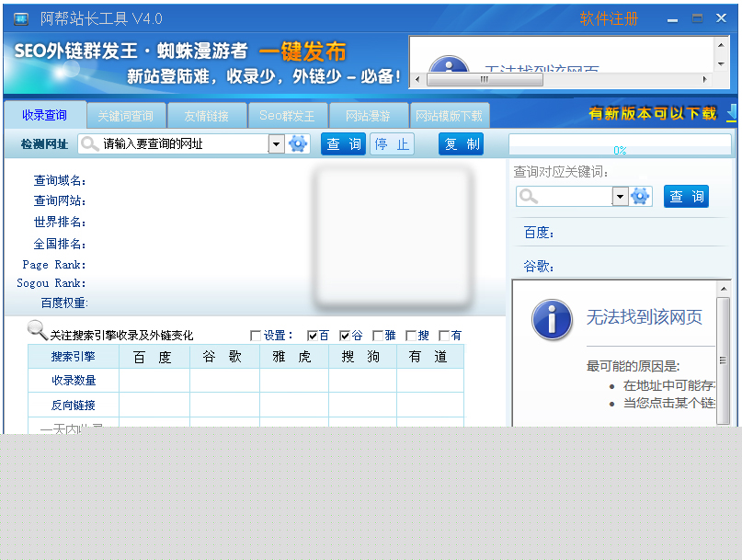Click the 复制 button
This screenshot has height=560, width=742.
(x=462, y=143)
